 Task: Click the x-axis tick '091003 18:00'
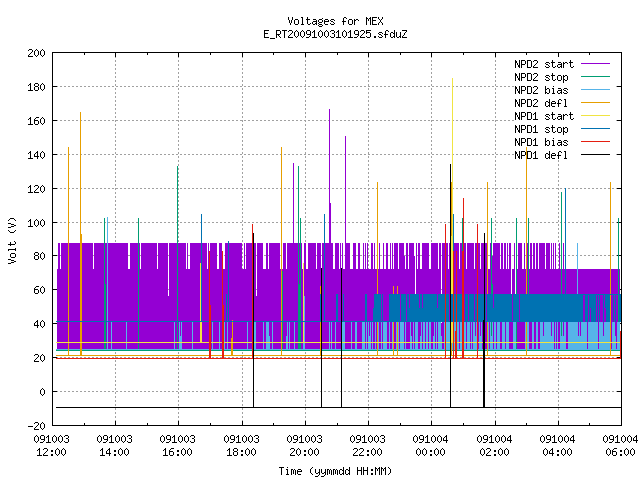241,446
